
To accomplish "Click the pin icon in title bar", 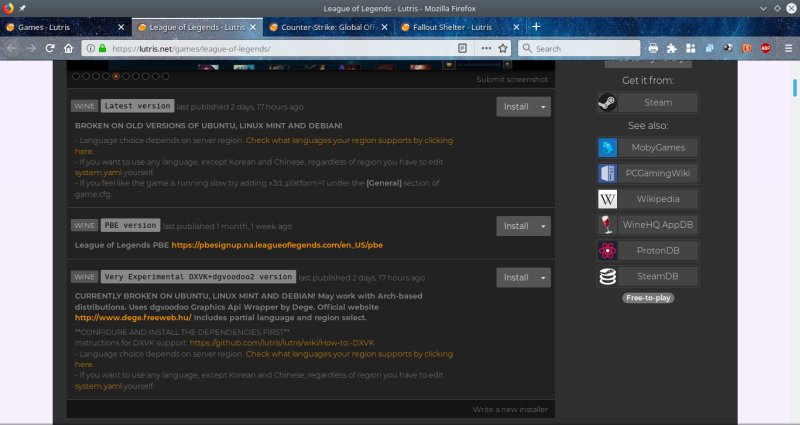I will click(x=22, y=8).
